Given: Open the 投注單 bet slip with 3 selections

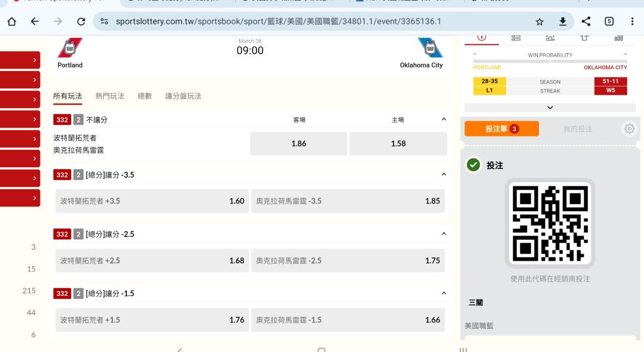Looking at the screenshot, I should 501,129.
